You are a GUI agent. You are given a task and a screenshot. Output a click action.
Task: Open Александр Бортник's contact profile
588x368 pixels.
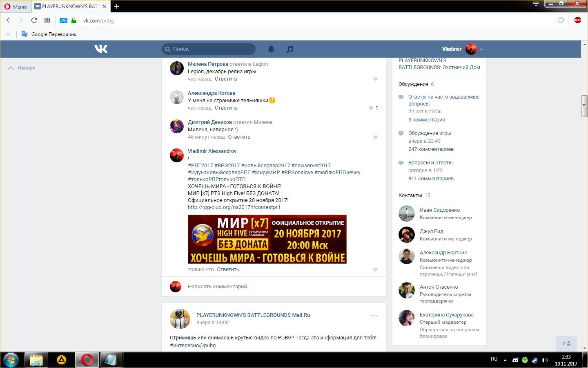(443, 253)
